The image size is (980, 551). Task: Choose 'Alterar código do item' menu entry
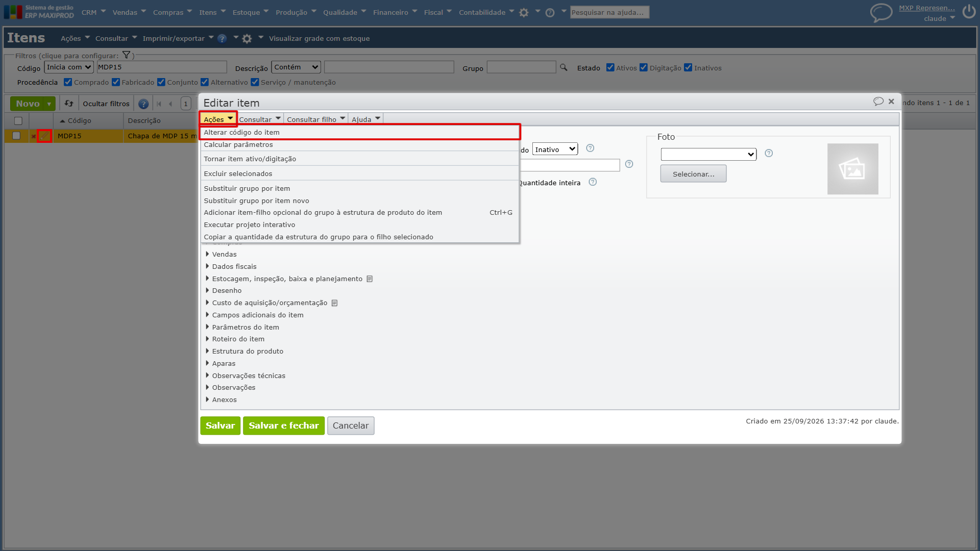coord(360,132)
